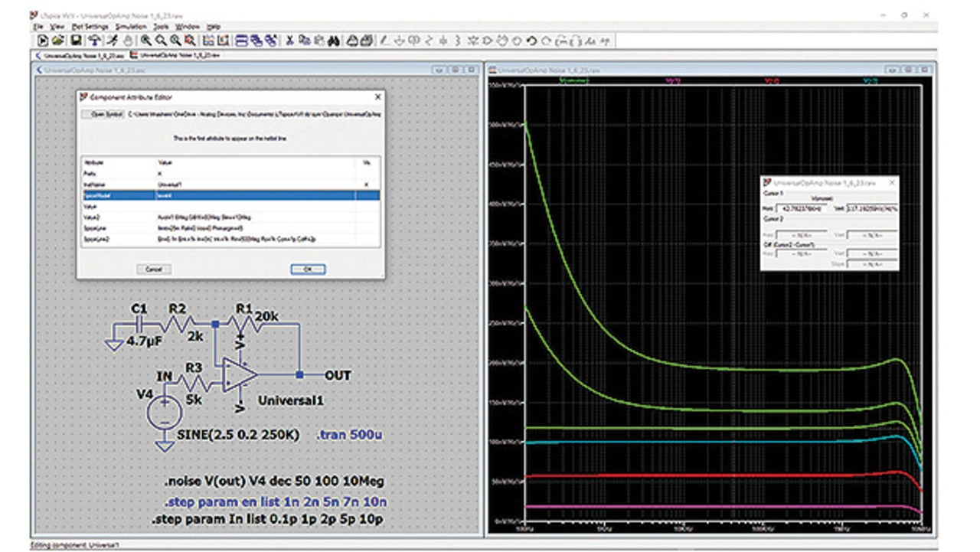Image resolution: width=980 pixels, height=552 pixels.
Task: Select the Cut scissors tool
Action: pos(290,41)
